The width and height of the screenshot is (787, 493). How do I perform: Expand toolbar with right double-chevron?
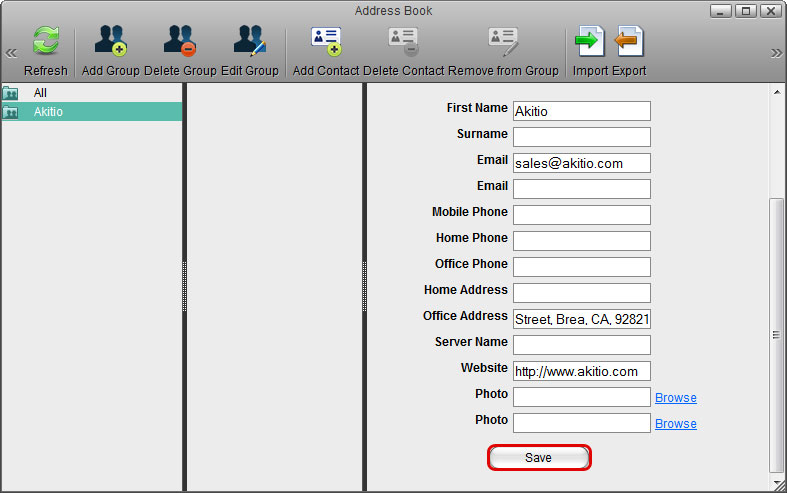click(x=776, y=53)
